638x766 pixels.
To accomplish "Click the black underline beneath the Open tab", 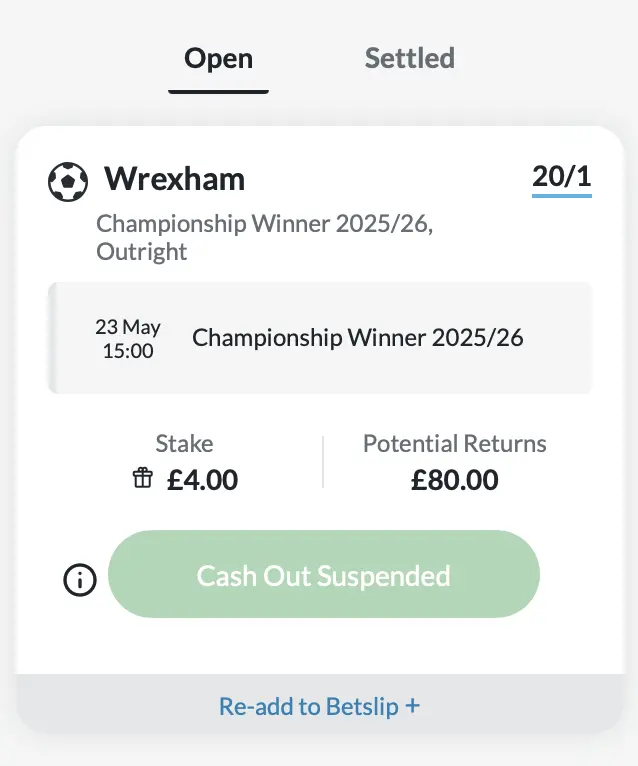I will point(218,92).
